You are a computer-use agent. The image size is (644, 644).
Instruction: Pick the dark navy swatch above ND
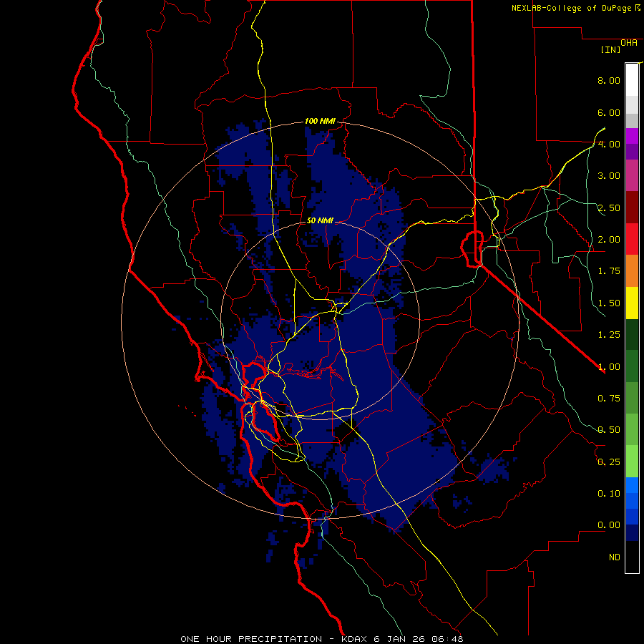(632, 532)
